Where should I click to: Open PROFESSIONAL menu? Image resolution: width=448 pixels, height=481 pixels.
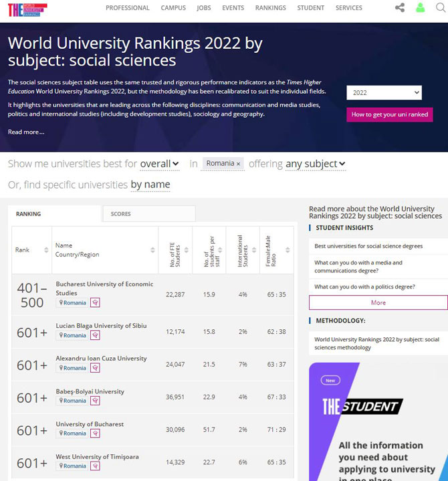(x=128, y=8)
